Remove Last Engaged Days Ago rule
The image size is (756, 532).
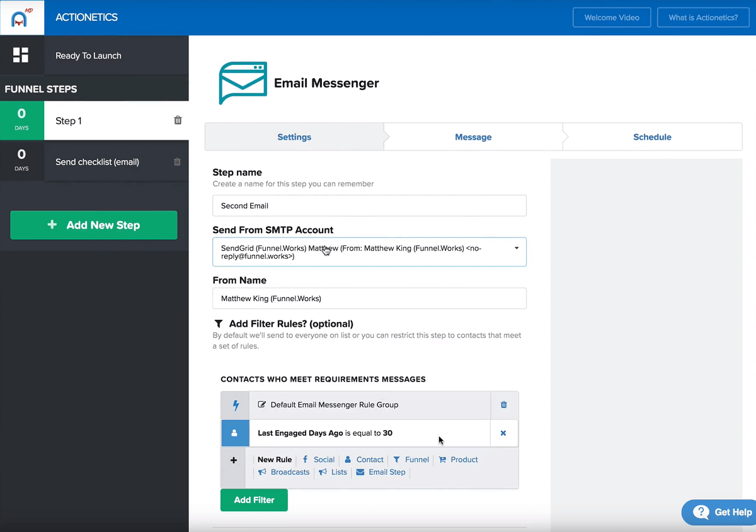point(503,433)
